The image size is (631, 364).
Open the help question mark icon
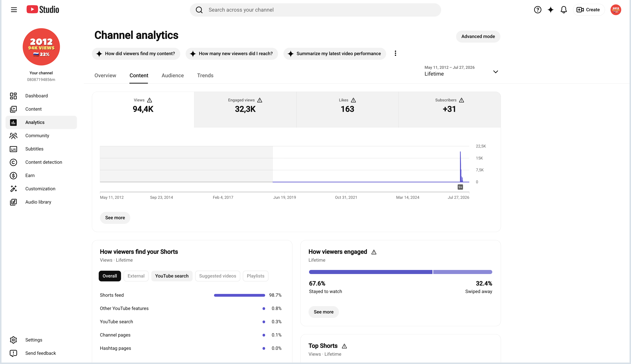[537, 10]
